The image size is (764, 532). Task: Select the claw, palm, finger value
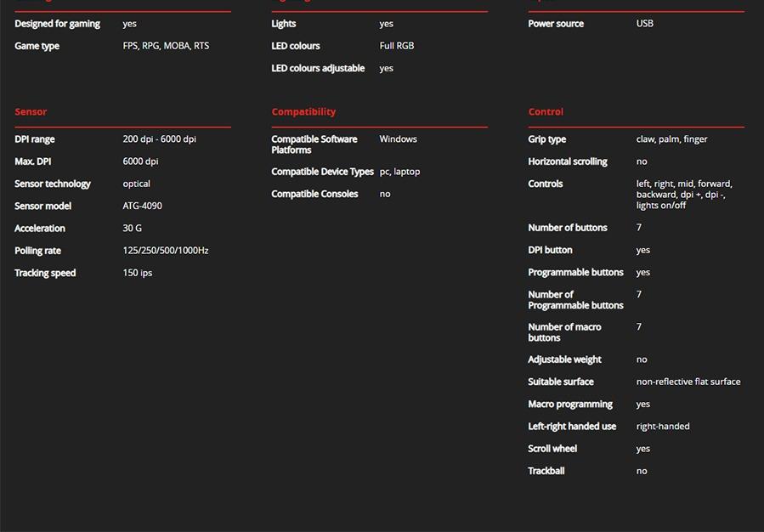pyautogui.click(x=671, y=139)
